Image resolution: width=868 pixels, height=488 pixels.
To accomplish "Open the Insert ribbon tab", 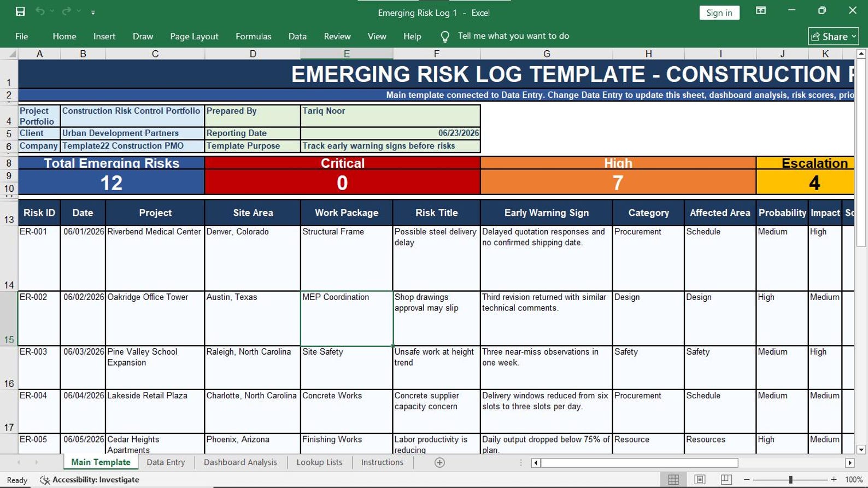I will point(104,36).
